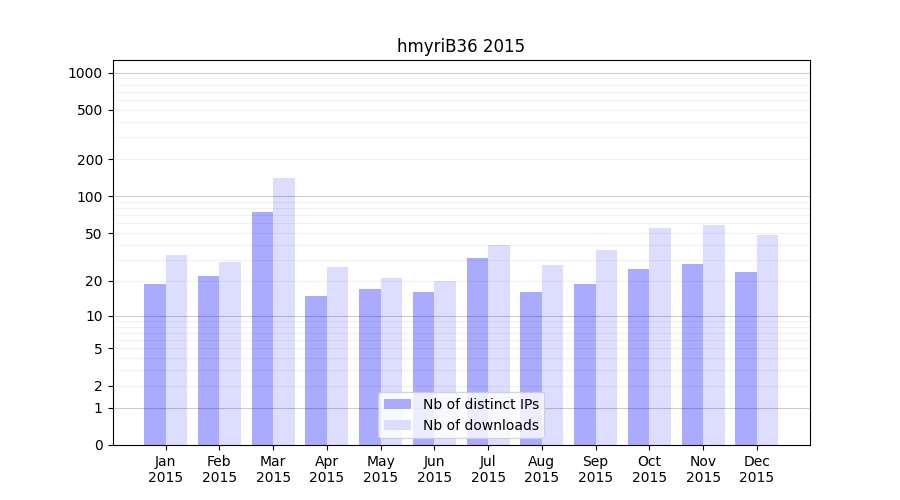Click the April 2015 downloads bar
900x500 pixels.
[x=337, y=355]
